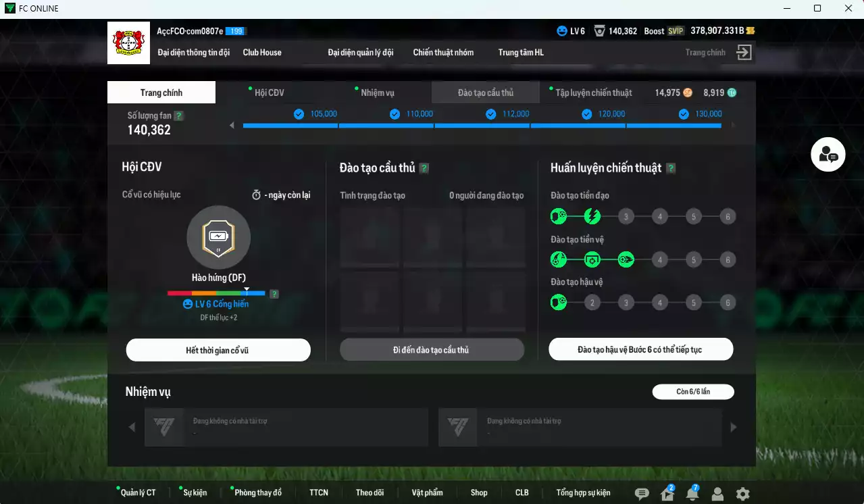
Task: Go to previous fan milestones with left arrow
Action: pos(232,126)
